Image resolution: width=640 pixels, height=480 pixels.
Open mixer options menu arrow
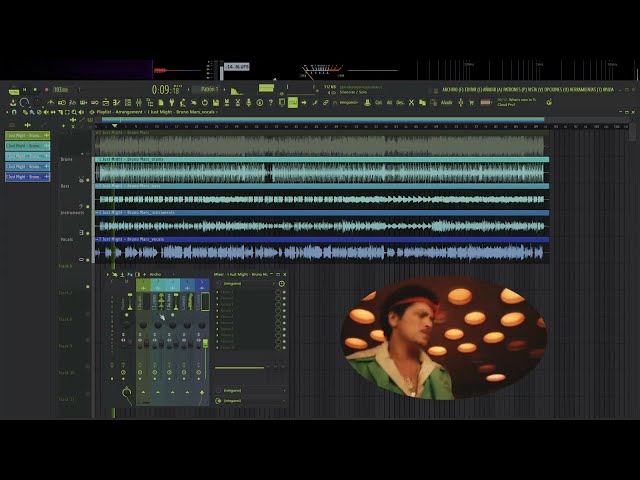108,274
